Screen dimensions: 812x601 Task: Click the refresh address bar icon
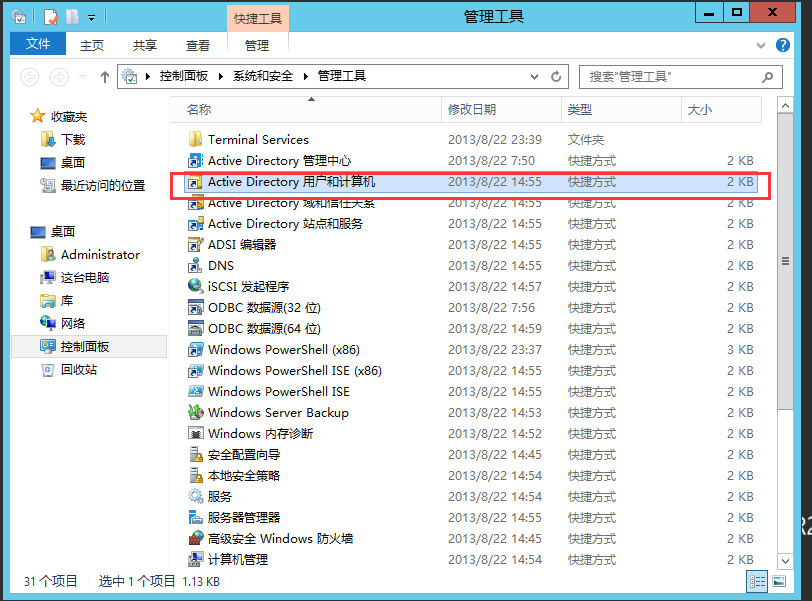tap(556, 77)
